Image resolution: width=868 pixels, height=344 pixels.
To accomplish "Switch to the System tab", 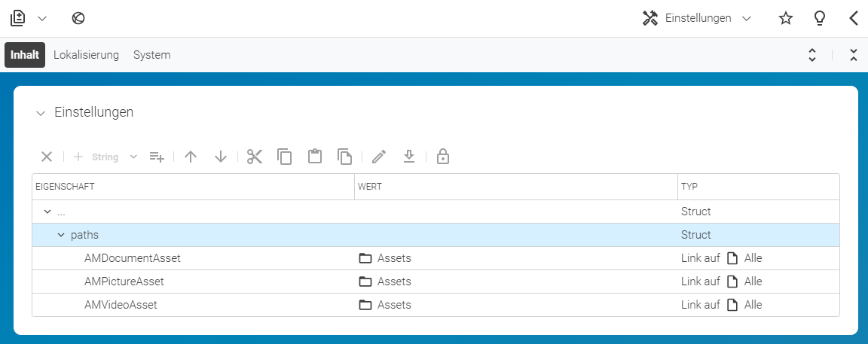I will pos(151,55).
